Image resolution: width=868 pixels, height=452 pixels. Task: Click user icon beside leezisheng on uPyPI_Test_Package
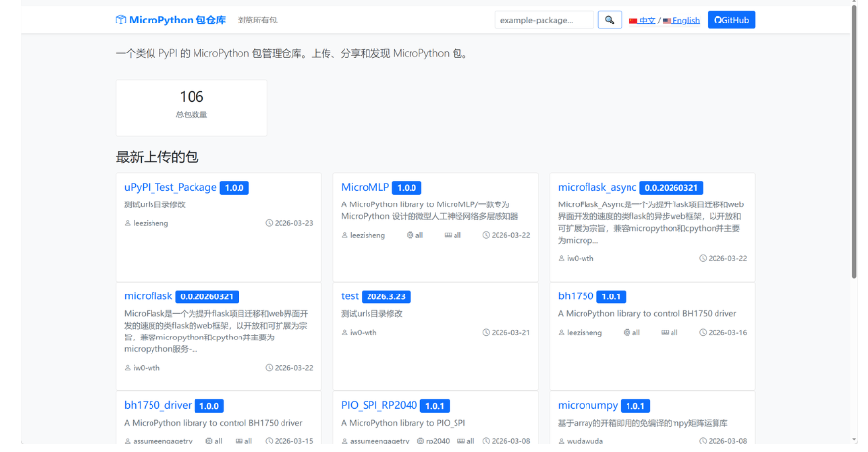point(127,223)
